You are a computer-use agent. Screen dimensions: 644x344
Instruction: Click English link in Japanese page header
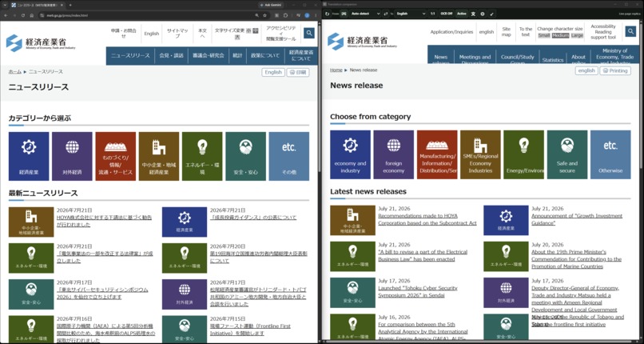152,34
